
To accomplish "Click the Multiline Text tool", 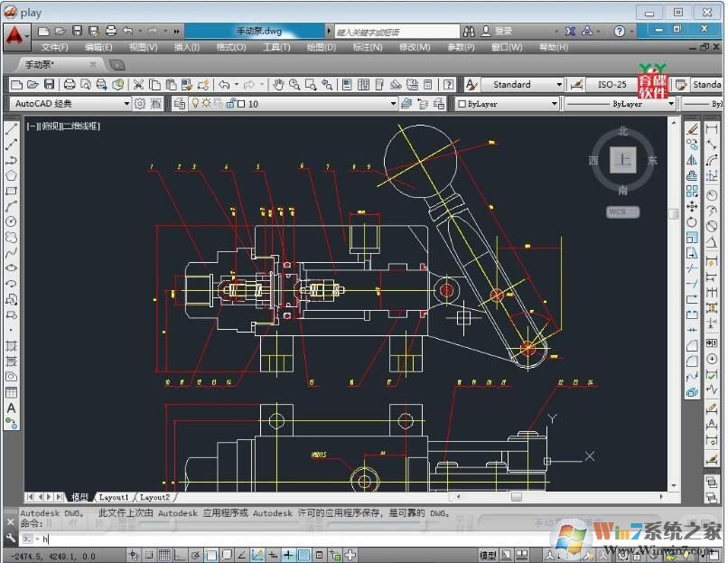I will click(11, 408).
